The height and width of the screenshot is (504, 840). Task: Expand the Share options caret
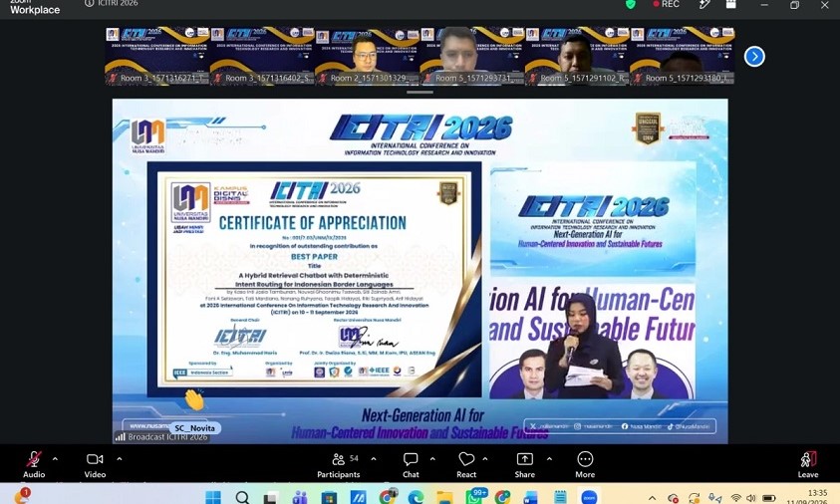(x=549, y=459)
